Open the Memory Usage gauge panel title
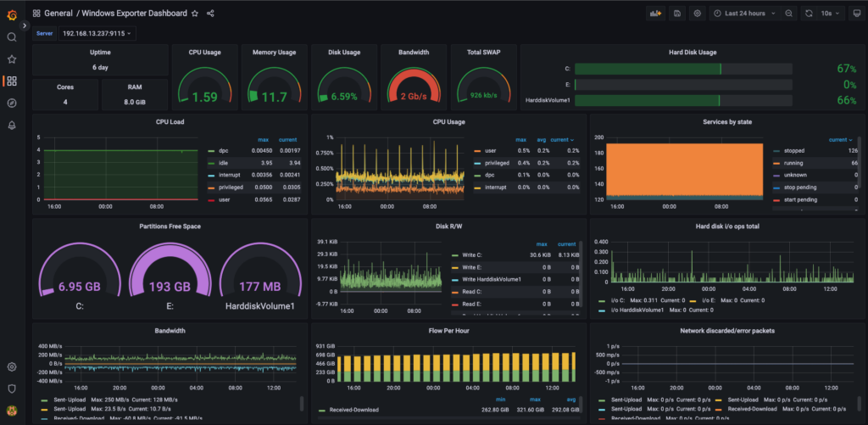Image resolution: width=868 pixels, height=425 pixels. coord(274,53)
